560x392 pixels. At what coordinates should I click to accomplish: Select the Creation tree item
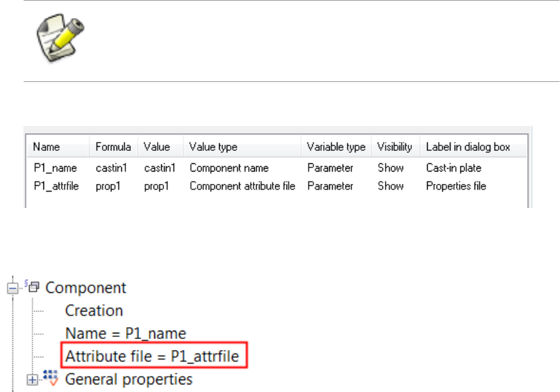pyautogui.click(x=94, y=311)
